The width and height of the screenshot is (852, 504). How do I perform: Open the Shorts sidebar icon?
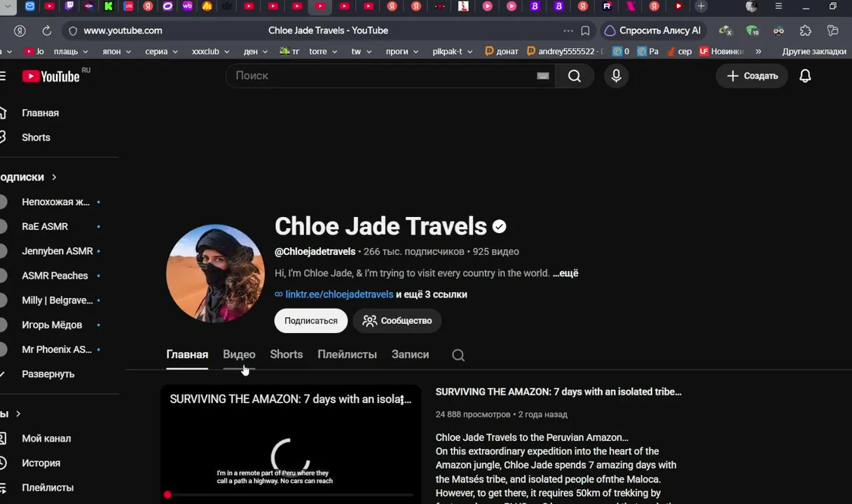[x=2, y=137]
